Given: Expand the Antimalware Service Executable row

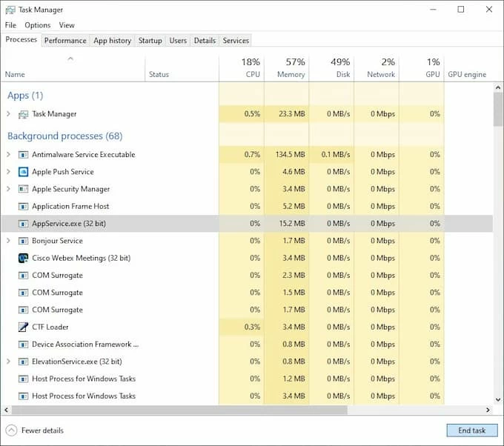Looking at the screenshot, I should pyautogui.click(x=8, y=155).
